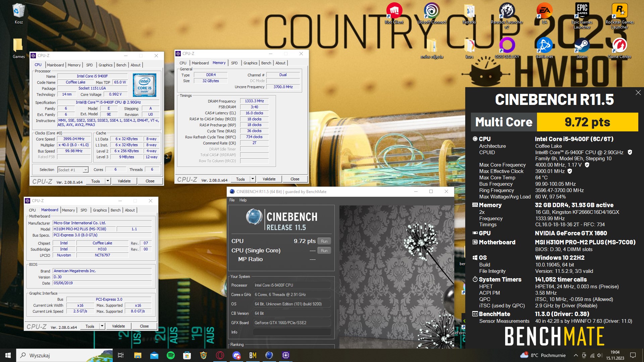
Task: Open Bench tab in CPU-Z CPU window
Action: click(x=121, y=65)
